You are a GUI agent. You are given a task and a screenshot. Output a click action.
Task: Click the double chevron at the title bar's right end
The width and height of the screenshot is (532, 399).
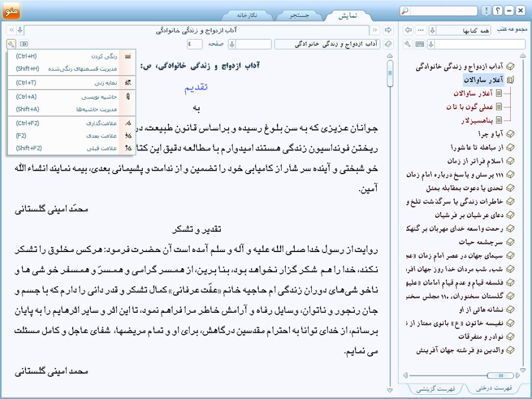coord(374,30)
